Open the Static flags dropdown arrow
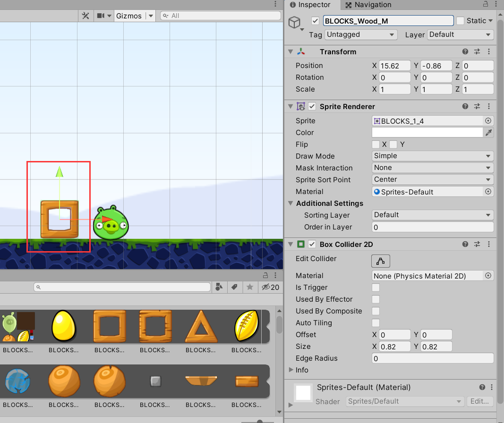Viewport: 504px width, 423px height. tap(490, 21)
